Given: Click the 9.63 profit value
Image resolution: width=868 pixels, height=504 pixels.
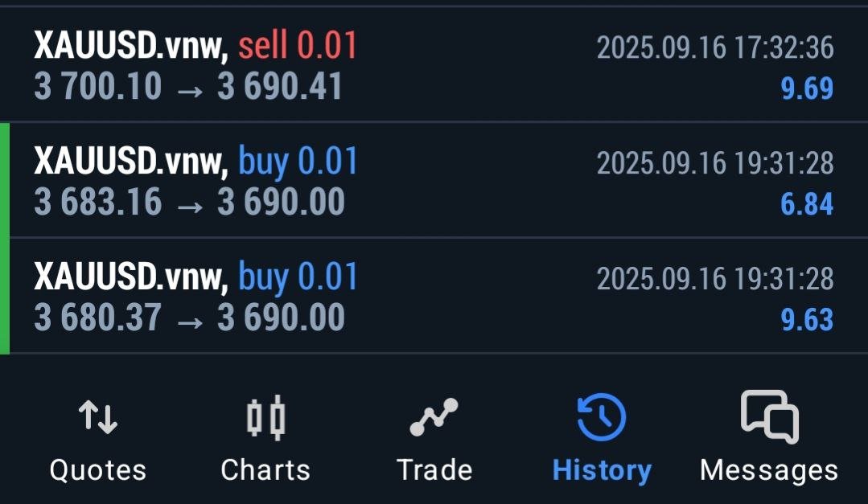Looking at the screenshot, I should 807,320.
